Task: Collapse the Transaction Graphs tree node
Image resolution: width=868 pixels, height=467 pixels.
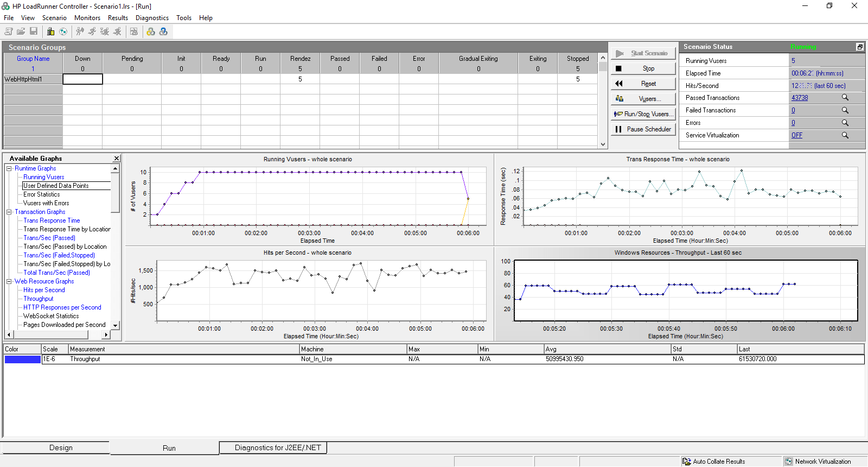Action: 9,212
